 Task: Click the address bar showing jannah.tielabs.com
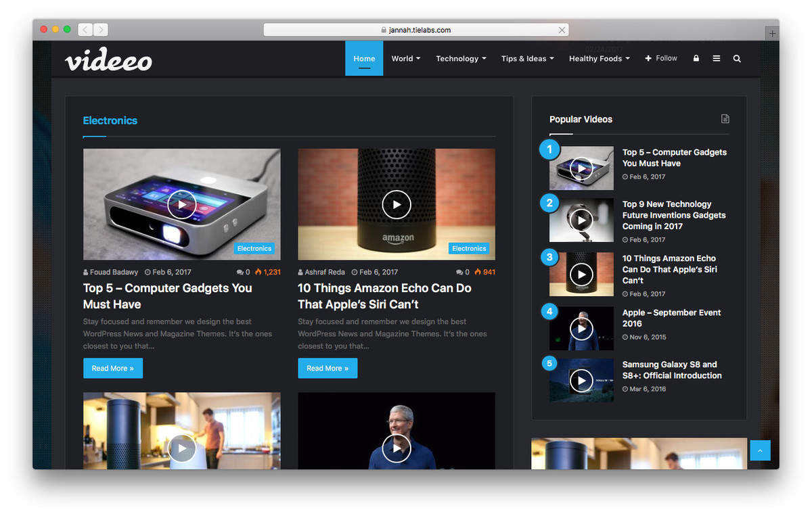pyautogui.click(x=415, y=30)
